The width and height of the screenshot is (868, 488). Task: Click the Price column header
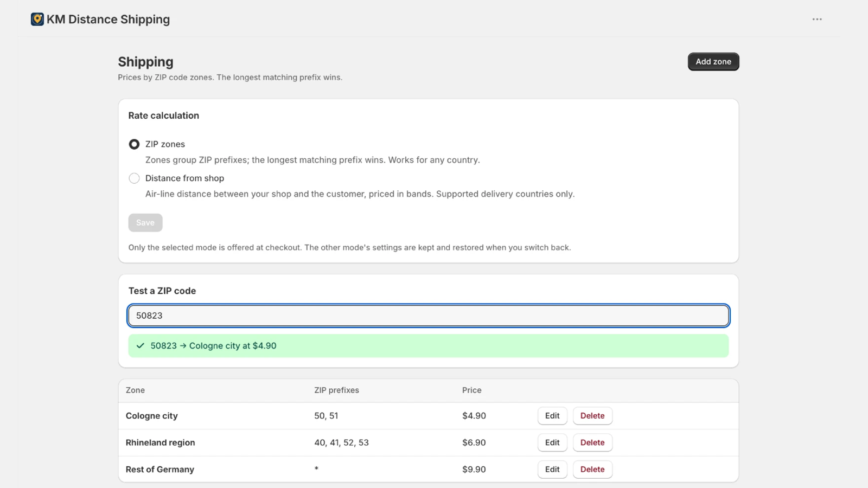472,390
